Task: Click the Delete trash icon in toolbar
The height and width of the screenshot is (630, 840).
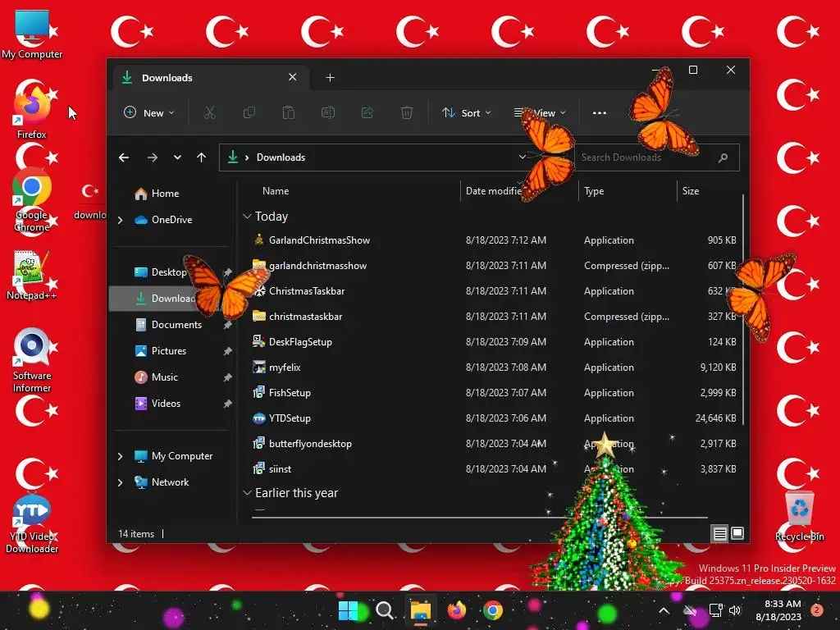Action: tap(407, 112)
